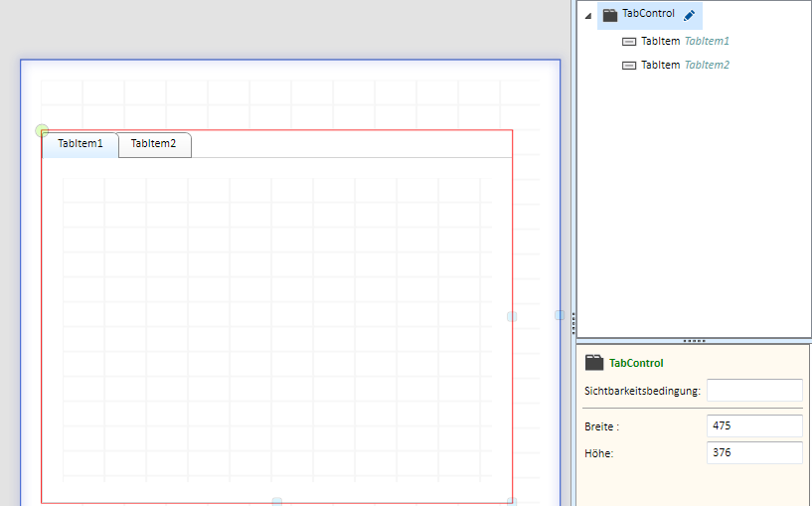Click the TabItem1 row icon in tree
Image resolution: width=812 pixels, height=506 pixels.
[x=629, y=42]
